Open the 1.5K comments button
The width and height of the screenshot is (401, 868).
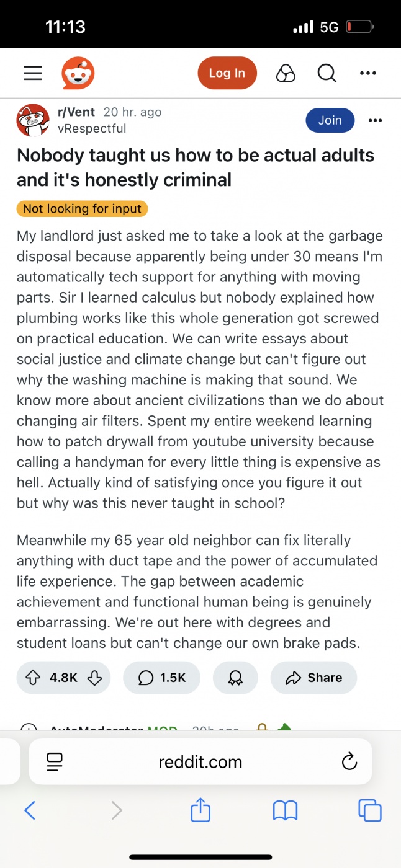(x=162, y=678)
